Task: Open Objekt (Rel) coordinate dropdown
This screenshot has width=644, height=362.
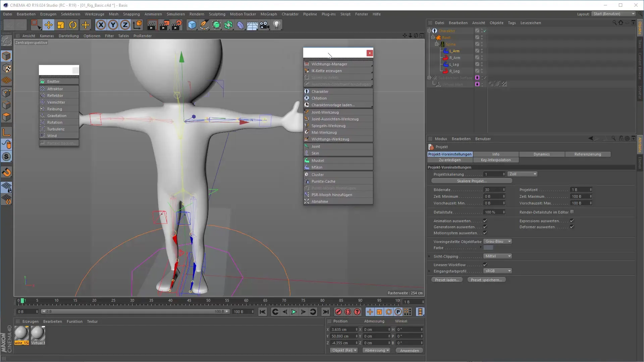Action: pos(344,350)
